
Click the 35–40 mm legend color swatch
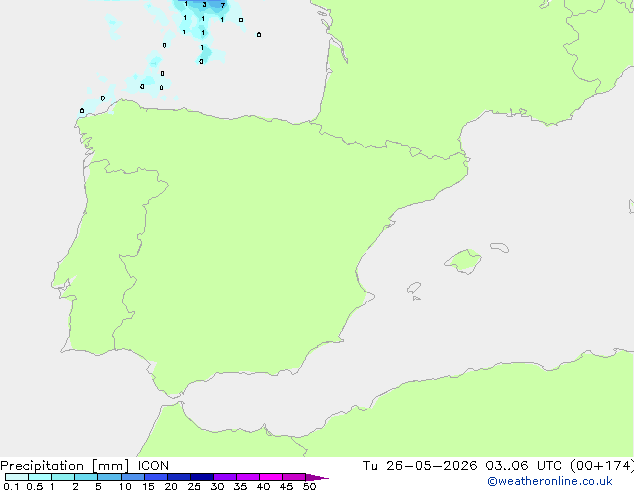click(248, 477)
